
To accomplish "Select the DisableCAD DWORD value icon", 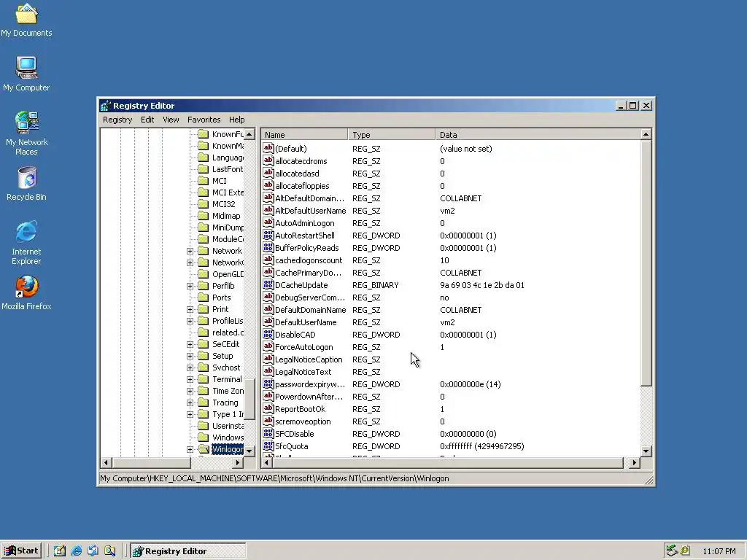I will tap(268, 334).
